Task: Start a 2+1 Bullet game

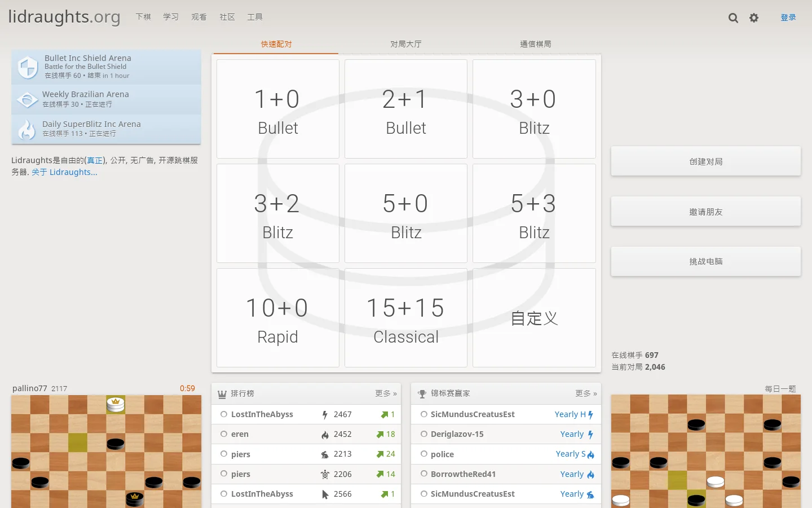Action: (x=406, y=109)
